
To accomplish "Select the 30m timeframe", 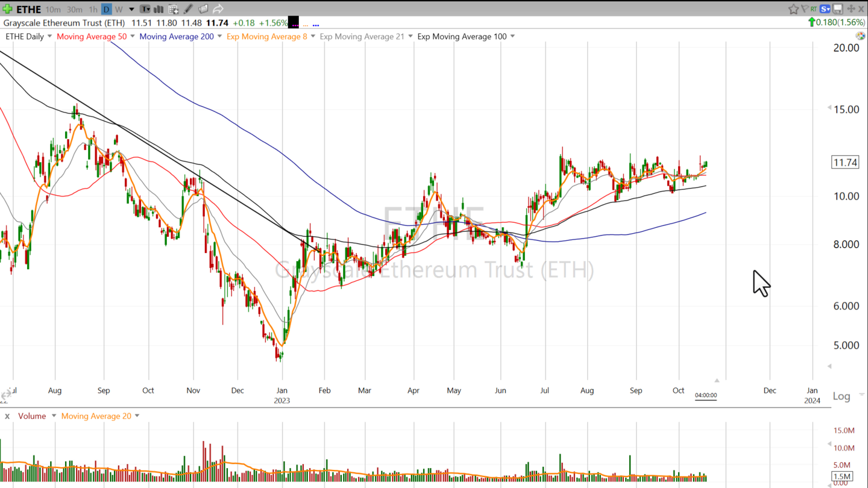I will click(x=75, y=9).
